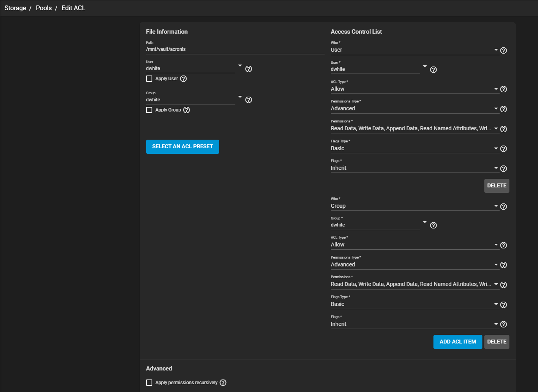538x392 pixels.
Task: Open help for second entry Permissions Type
Action: point(504,265)
